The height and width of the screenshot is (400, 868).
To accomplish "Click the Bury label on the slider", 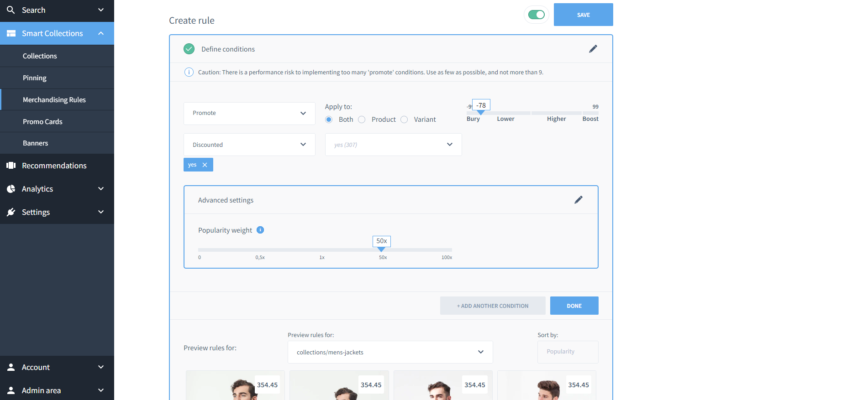I will click(x=473, y=119).
